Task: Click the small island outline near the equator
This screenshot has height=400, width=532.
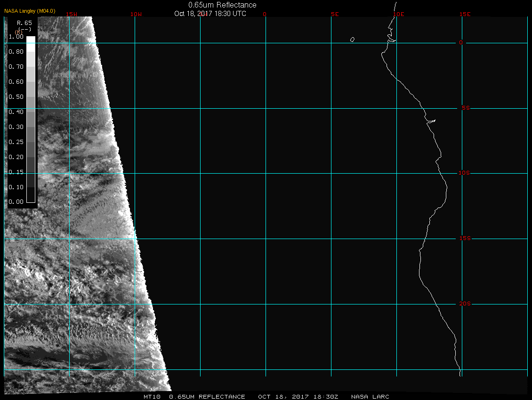Action: pos(352,40)
